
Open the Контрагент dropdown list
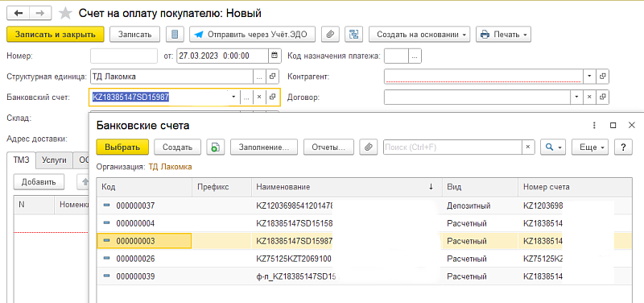[x=590, y=76]
